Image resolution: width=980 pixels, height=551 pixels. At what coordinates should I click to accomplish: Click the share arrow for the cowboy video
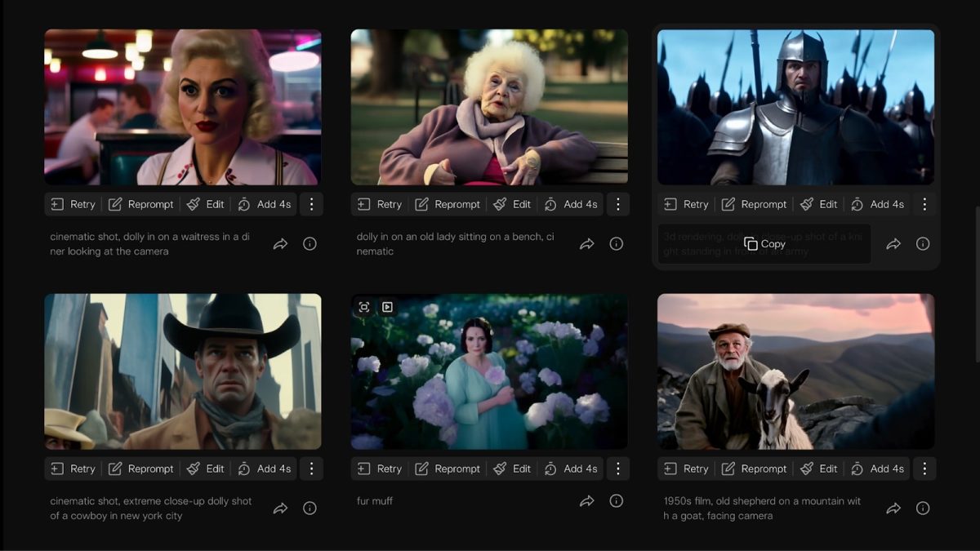tap(280, 509)
